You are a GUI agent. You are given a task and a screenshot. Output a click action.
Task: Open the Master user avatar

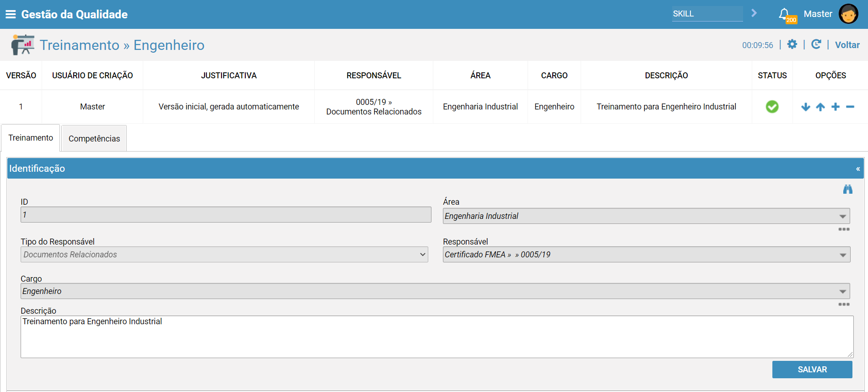click(848, 14)
